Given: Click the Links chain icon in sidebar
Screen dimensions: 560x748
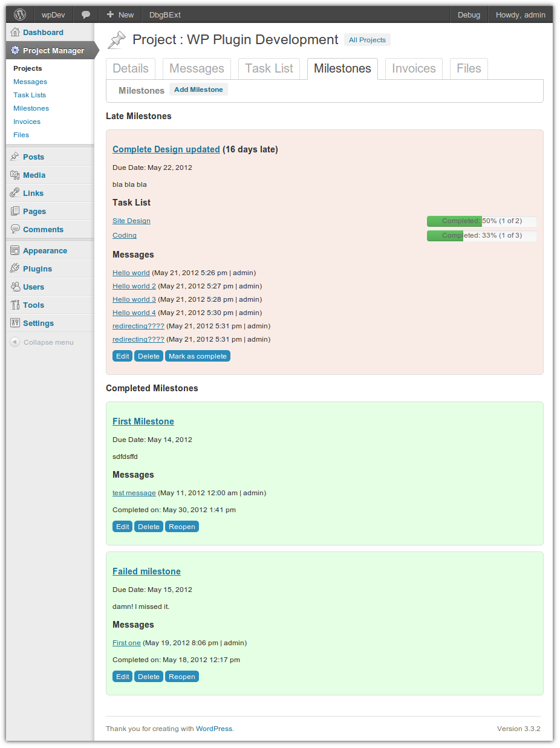Looking at the screenshot, I should coord(15,193).
